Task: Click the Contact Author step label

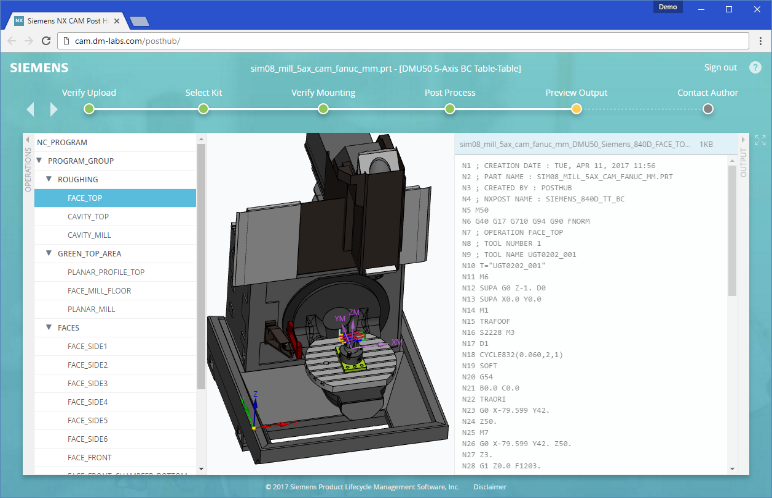Action: coord(708,93)
